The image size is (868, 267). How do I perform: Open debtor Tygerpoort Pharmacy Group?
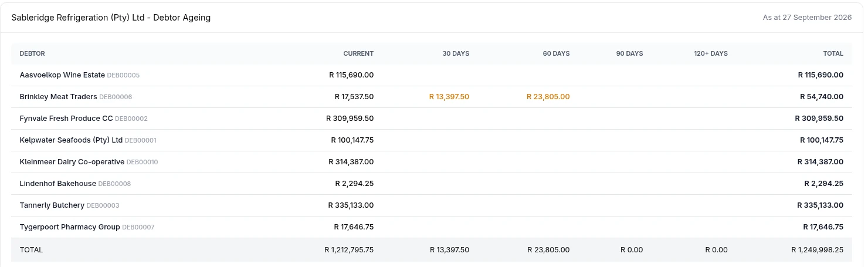pos(70,227)
